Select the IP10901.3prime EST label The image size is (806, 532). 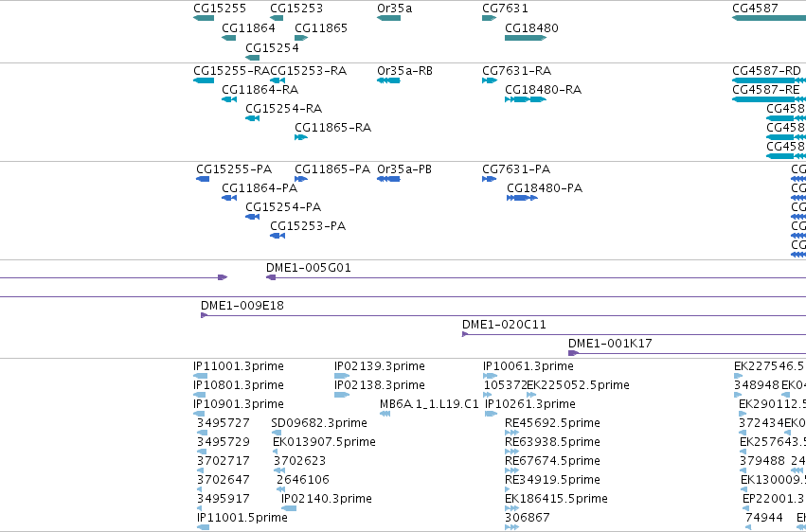tap(239, 404)
